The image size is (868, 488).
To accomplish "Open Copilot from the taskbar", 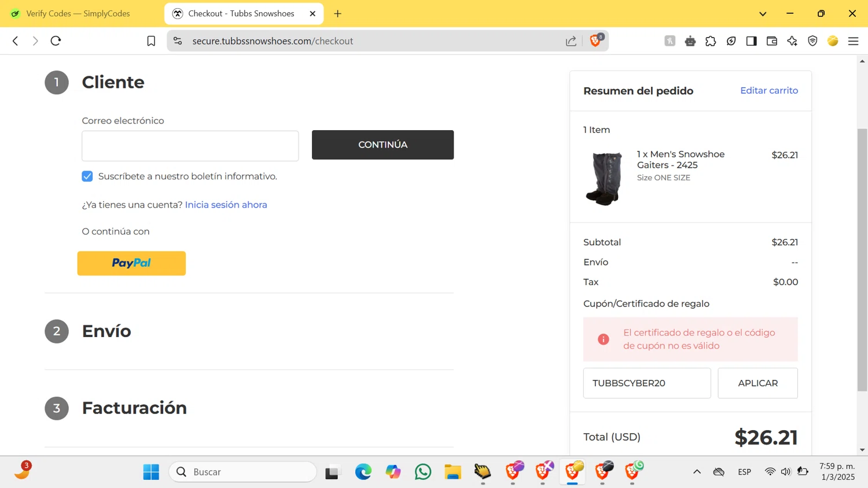I will point(393,472).
